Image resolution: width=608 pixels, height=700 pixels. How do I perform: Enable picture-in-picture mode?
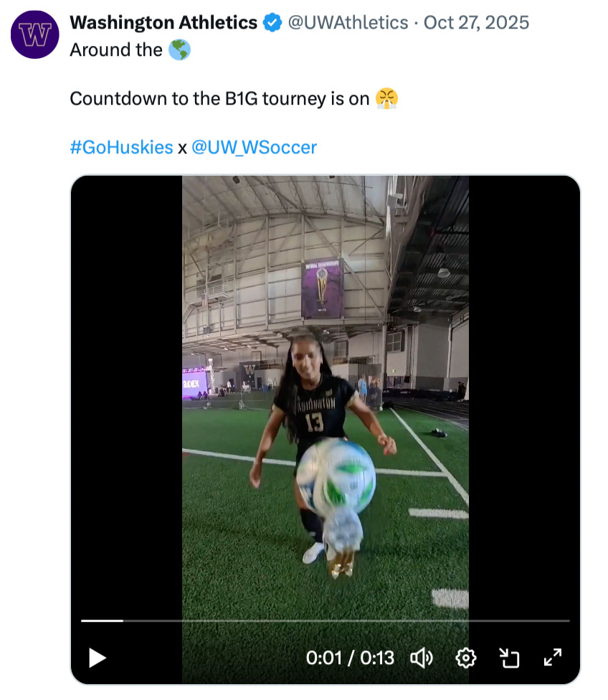509,657
